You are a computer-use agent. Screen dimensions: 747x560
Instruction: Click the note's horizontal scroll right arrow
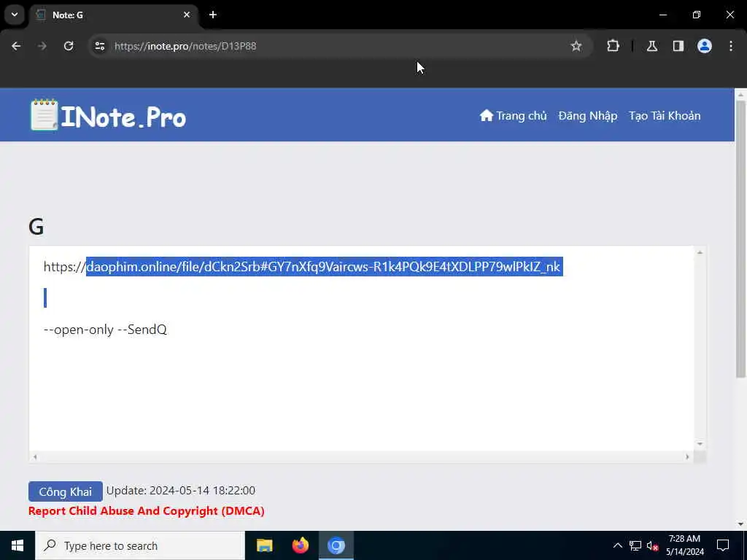[687, 457]
